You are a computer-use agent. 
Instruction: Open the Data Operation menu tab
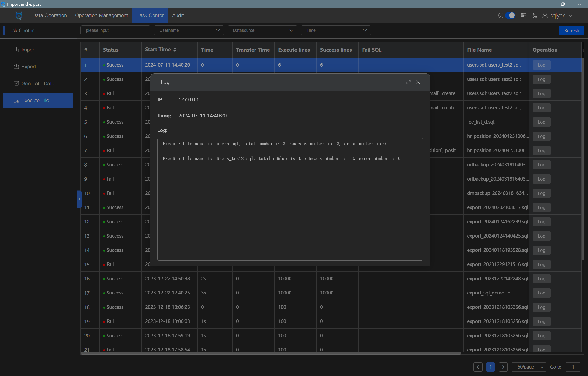[49, 15]
